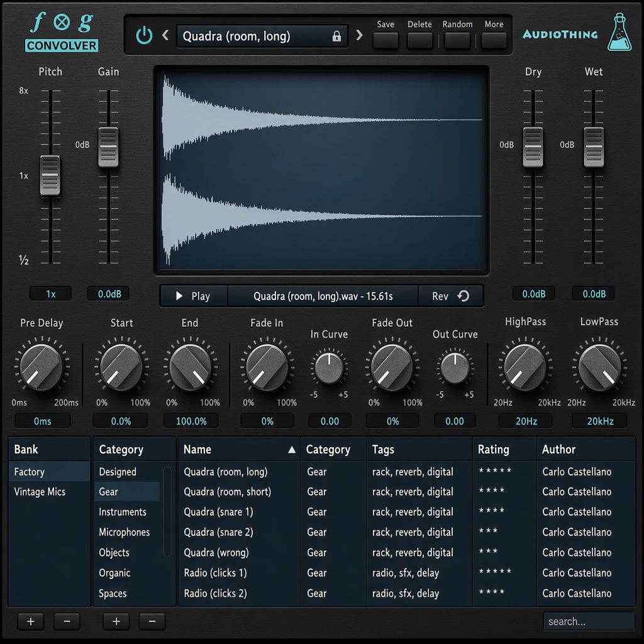Click the Gain 0.0dB value field
This screenshot has height=644, width=644.
(109, 294)
